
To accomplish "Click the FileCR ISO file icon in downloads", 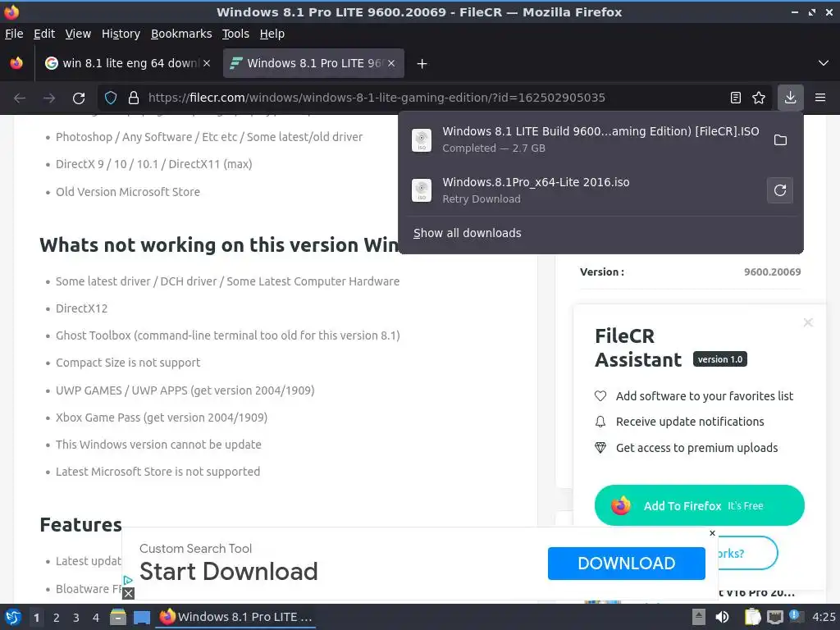I will pyautogui.click(x=422, y=139).
